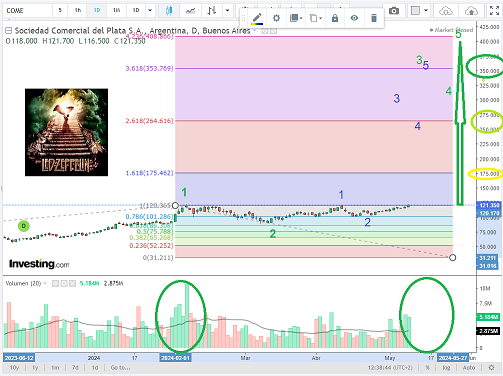Image resolution: width=503 pixels, height=376 pixels.
Task: Click the 0.786(101.286) Fibonacci label
Action: (x=149, y=217)
